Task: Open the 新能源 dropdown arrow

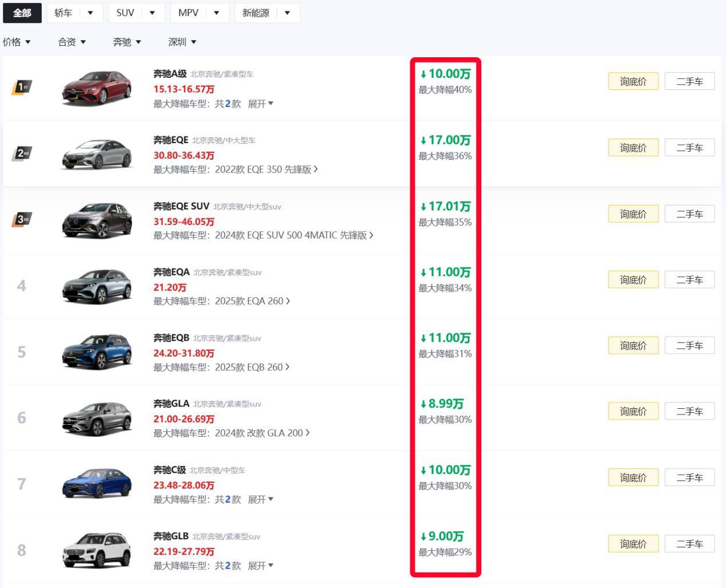Action: 288,13
